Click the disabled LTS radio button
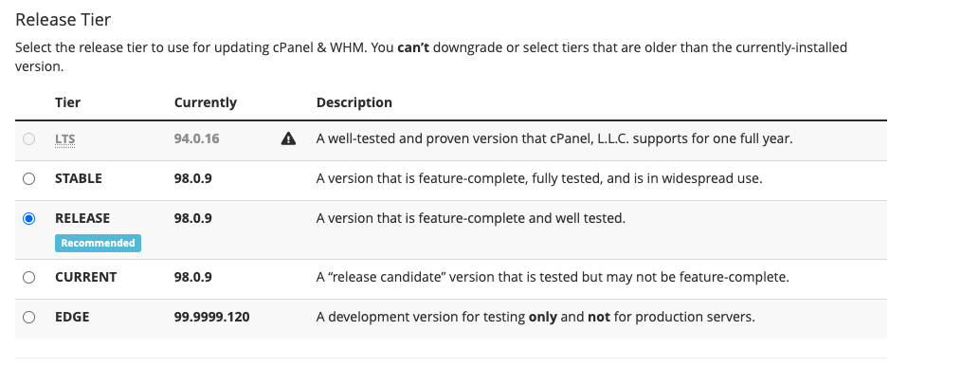 coord(28,138)
